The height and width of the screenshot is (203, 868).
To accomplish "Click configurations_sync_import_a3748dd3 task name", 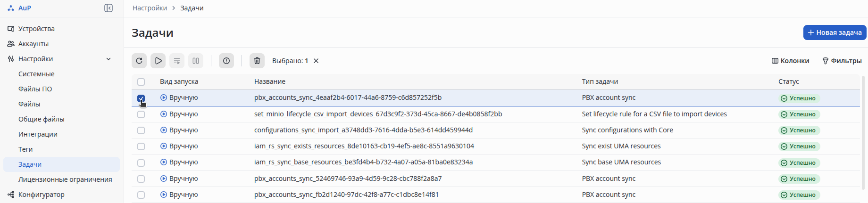I will coord(363,130).
